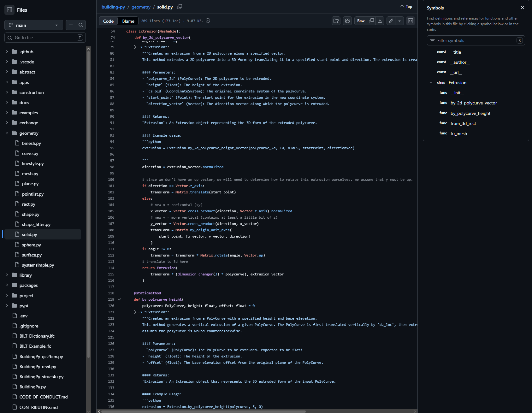Jump to from_3d_rect symbol

point(463,123)
